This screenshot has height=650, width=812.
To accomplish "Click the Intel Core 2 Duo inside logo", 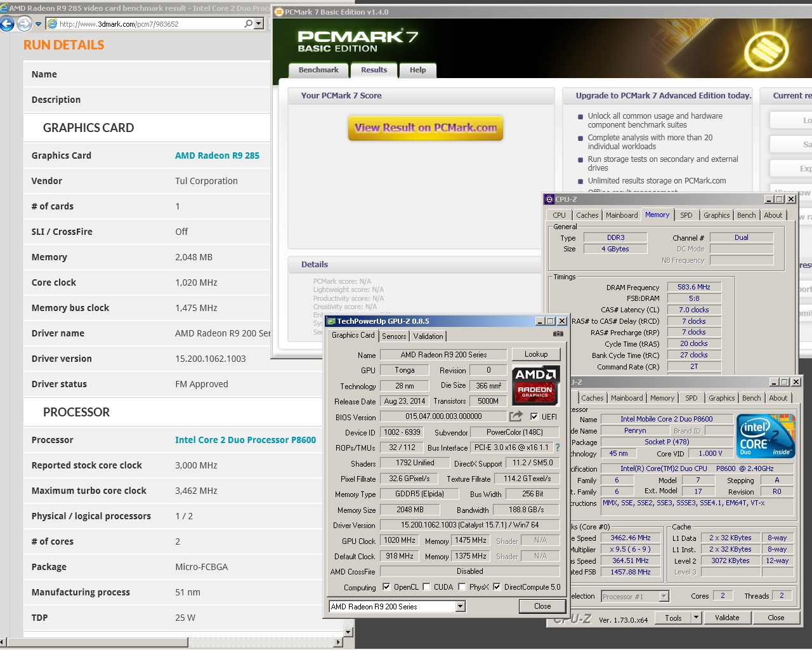I will point(767,437).
